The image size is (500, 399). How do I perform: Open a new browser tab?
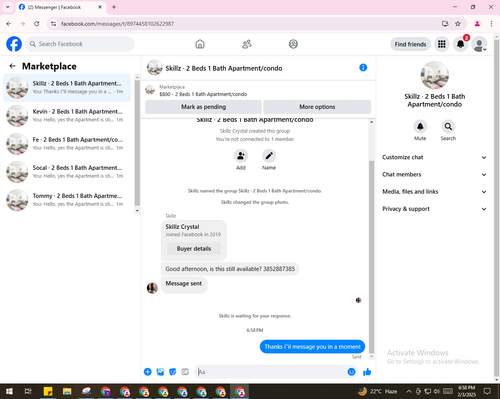click(114, 7)
